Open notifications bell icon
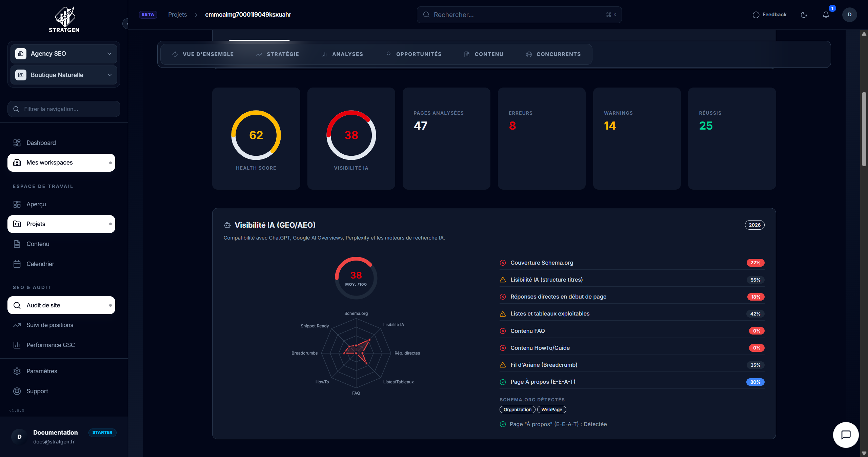This screenshot has height=457, width=868. (x=826, y=15)
